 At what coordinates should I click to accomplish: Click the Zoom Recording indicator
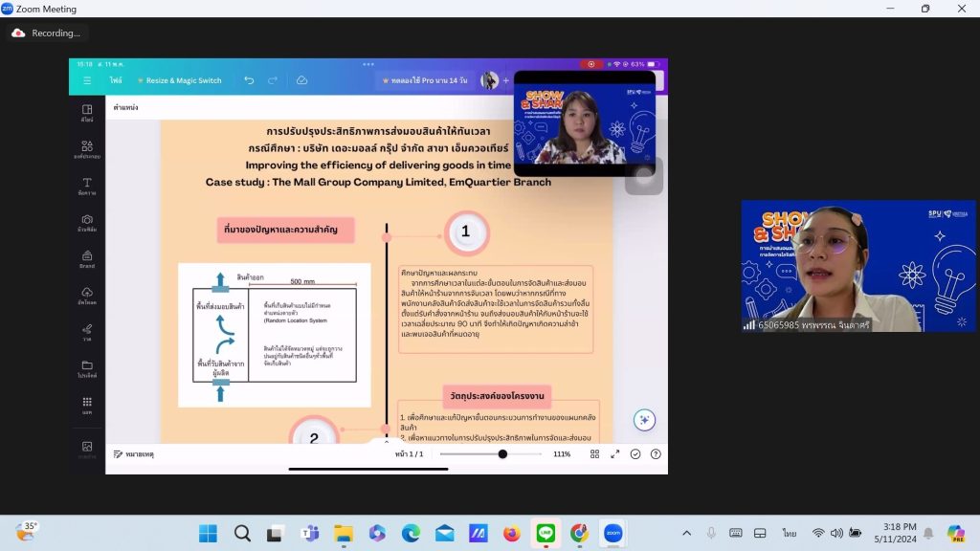click(47, 33)
